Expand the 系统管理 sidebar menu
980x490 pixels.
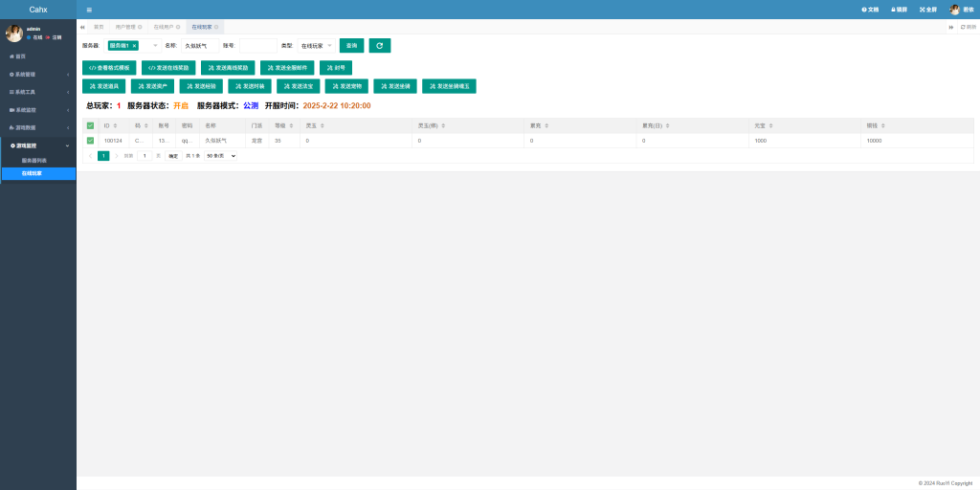[x=38, y=74]
